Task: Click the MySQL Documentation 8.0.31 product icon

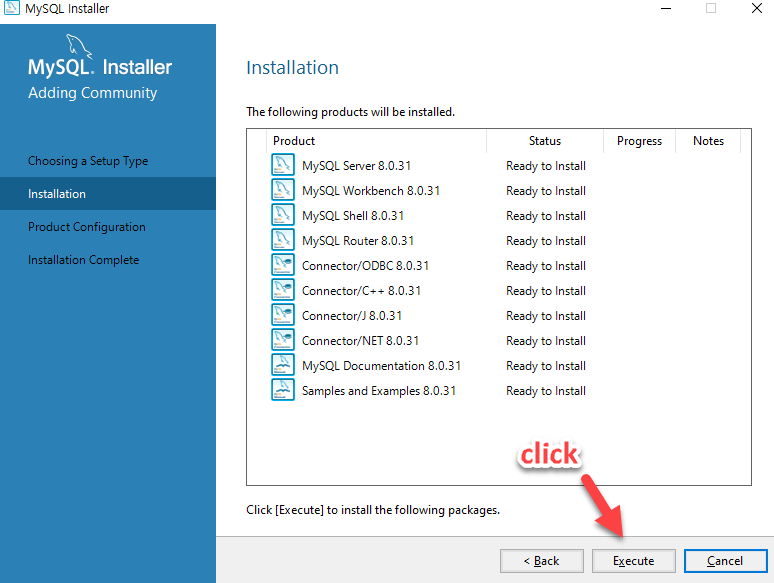Action: (x=283, y=365)
